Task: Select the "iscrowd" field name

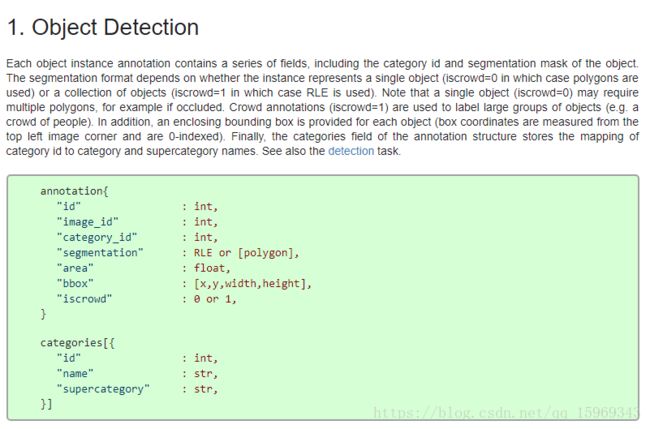Action: tap(85, 299)
